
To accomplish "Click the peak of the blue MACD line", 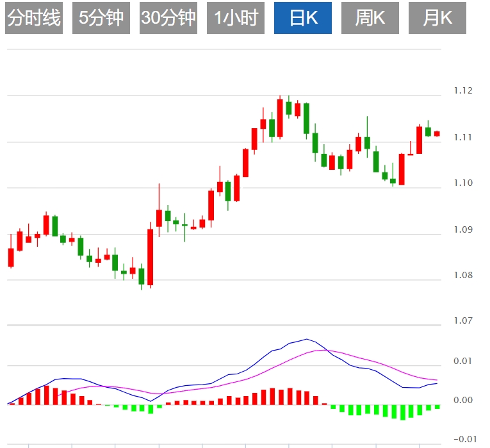I will [x=307, y=339].
